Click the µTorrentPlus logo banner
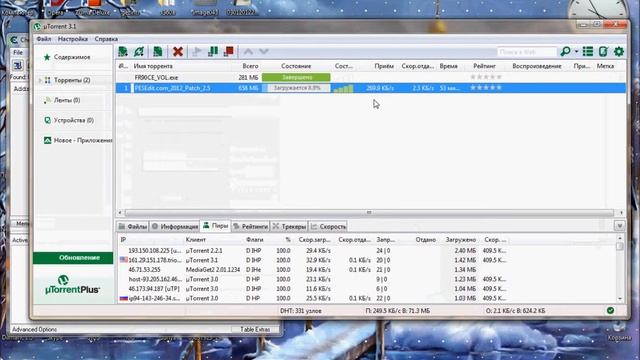Image resolution: width=640 pixels, height=360 pixels. (x=72, y=285)
